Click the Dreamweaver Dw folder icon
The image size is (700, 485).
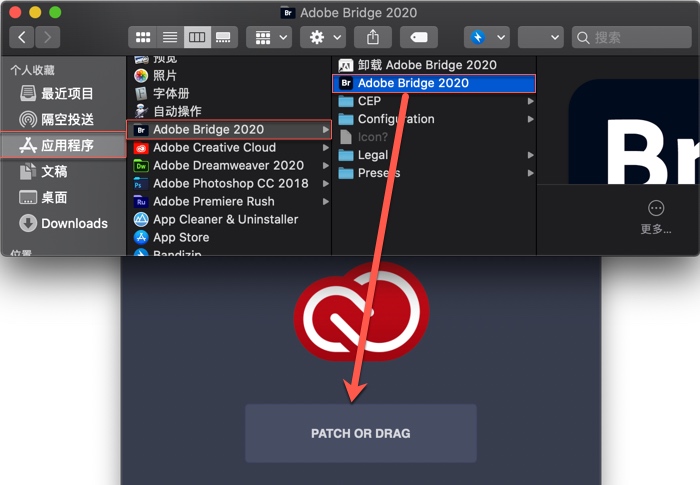141,165
